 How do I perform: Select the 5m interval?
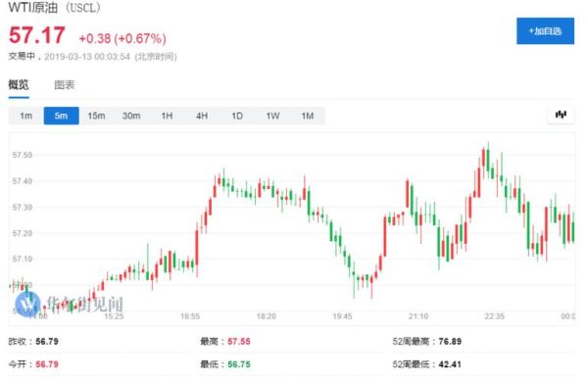pos(61,116)
